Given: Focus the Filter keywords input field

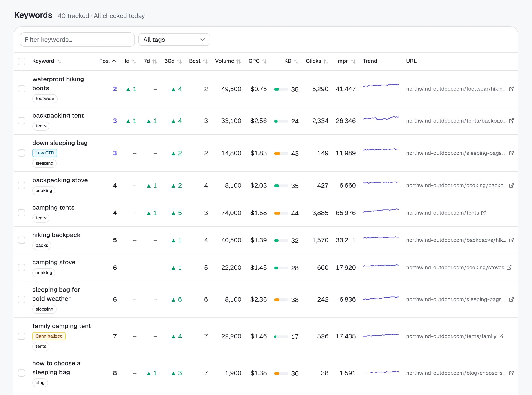Looking at the screenshot, I should click(x=77, y=39).
